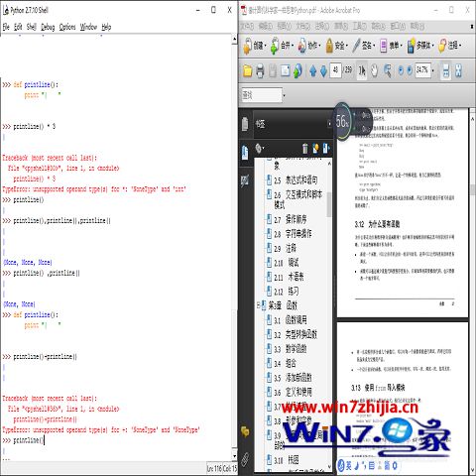Click the Print icon in Acrobat toolbar
The height and width of the screenshot is (476, 476).
[260, 70]
